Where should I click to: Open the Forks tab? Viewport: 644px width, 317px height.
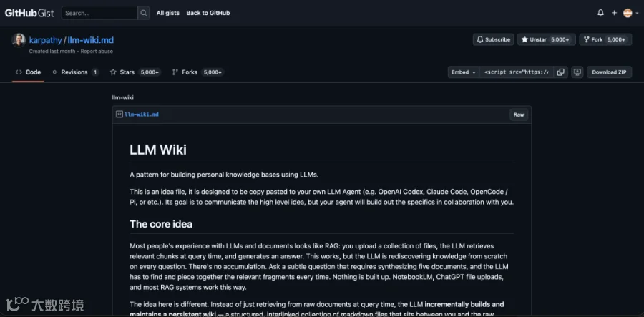(x=198, y=72)
